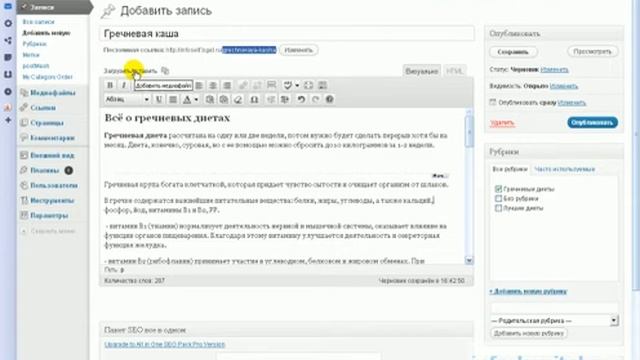Undo the last edit
Image resolution: width=640 pixels, height=360 pixels.
(x=301, y=99)
